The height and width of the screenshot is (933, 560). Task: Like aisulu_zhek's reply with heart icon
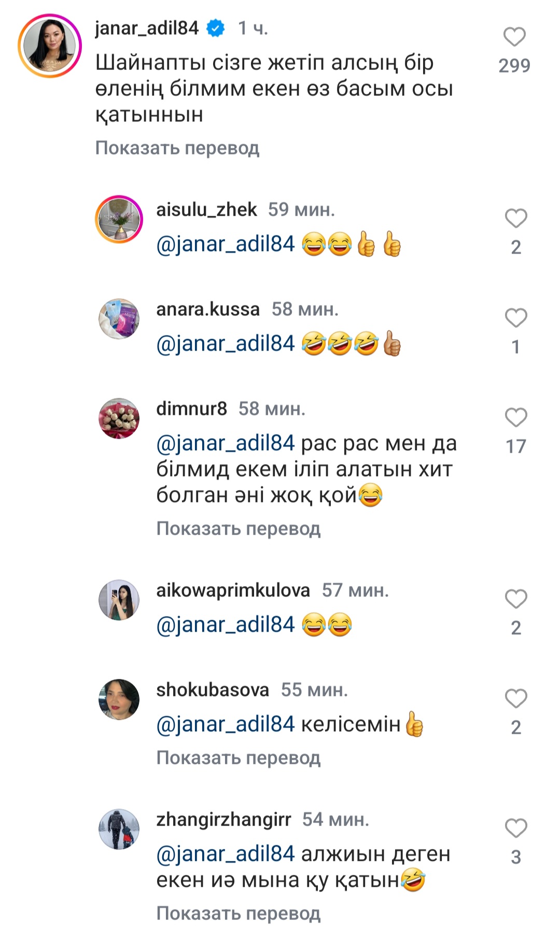coord(516,218)
